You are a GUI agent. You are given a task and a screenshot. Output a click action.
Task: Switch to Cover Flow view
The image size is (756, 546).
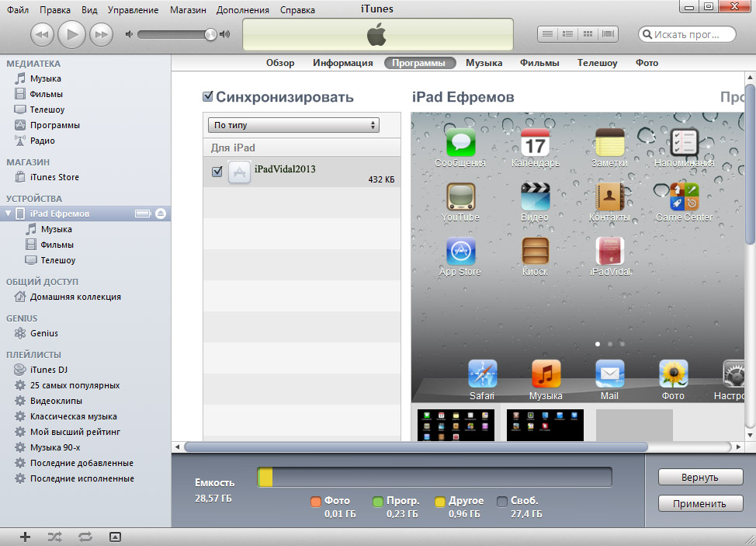(x=608, y=33)
